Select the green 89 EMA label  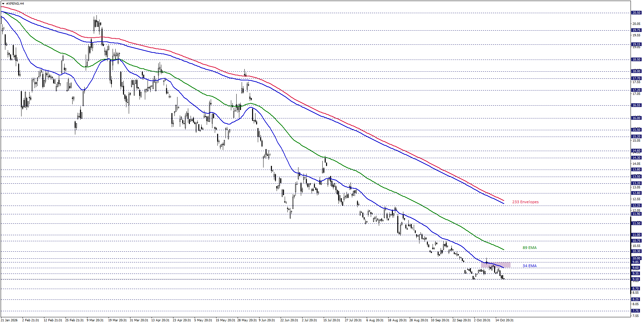[x=529, y=248]
